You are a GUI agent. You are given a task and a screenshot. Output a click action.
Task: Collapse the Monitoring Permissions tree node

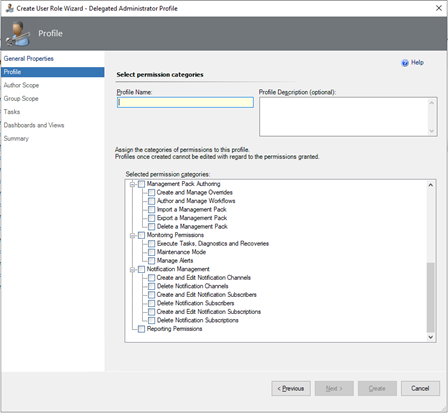click(132, 235)
